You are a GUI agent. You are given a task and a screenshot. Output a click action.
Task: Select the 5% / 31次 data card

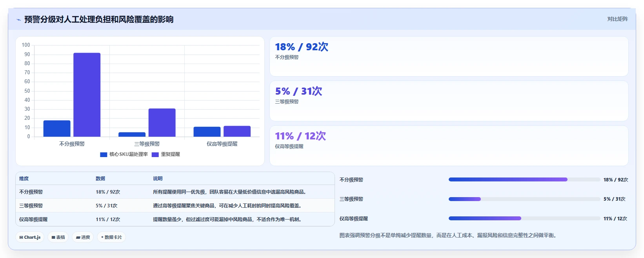449,101
